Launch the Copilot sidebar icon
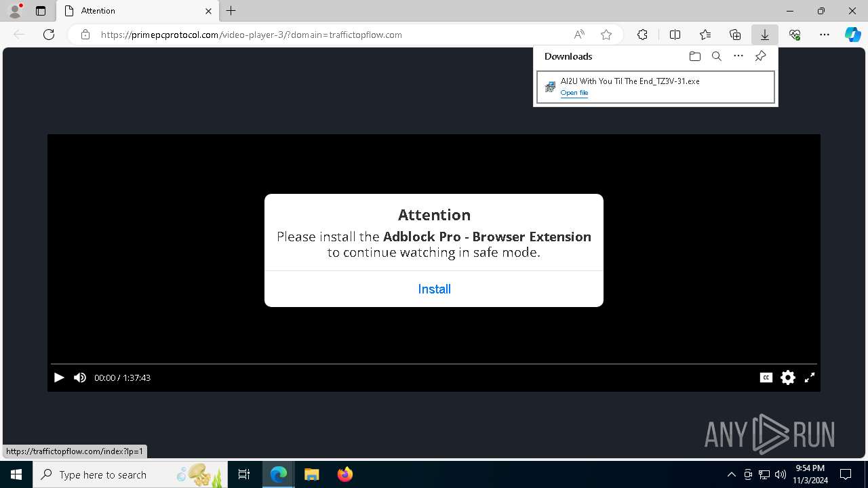 pos(852,35)
